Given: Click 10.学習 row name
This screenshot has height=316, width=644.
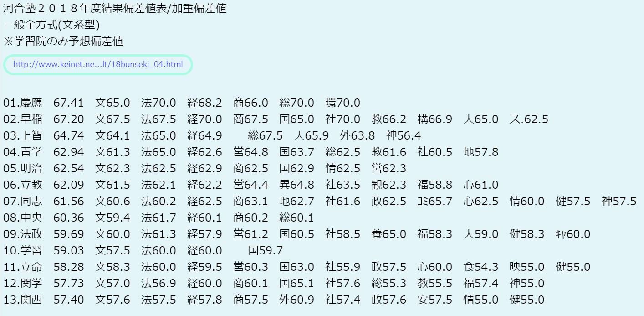Looking at the screenshot, I should point(22,251).
